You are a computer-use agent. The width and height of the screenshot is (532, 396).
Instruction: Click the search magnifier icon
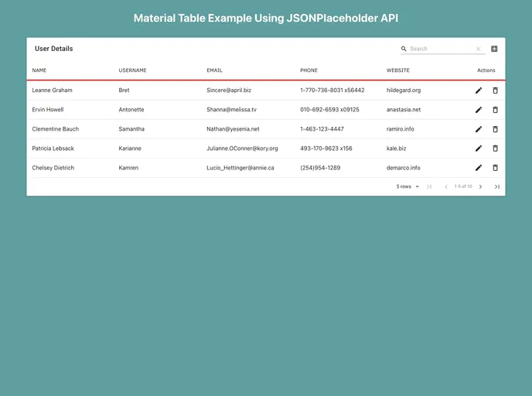click(404, 49)
